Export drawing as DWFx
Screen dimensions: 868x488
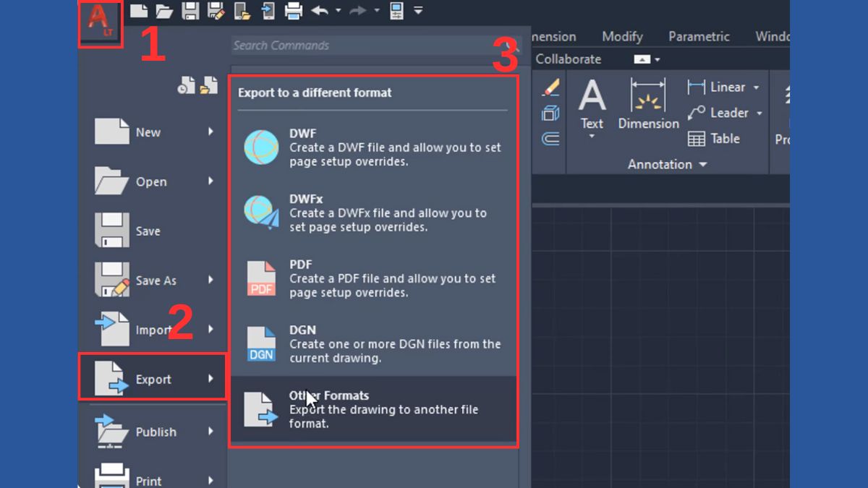coord(374,213)
